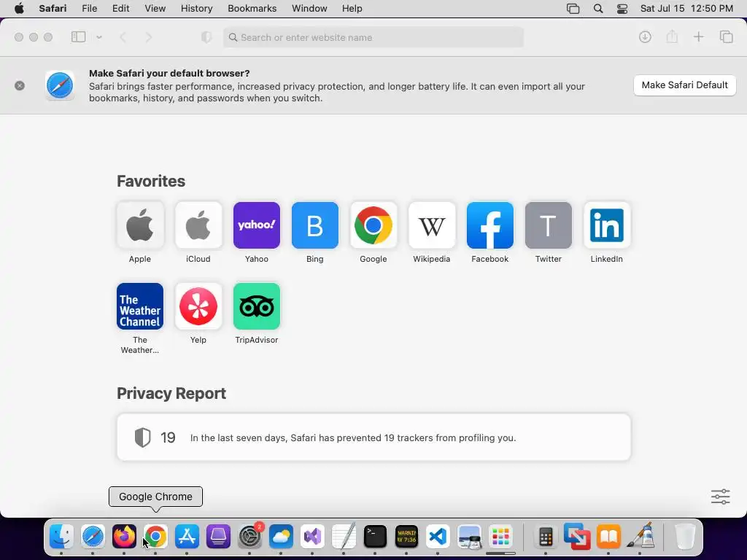This screenshot has width=747, height=560.
Task: Launch Visual Studio Code from the Dock
Action: (x=438, y=537)
